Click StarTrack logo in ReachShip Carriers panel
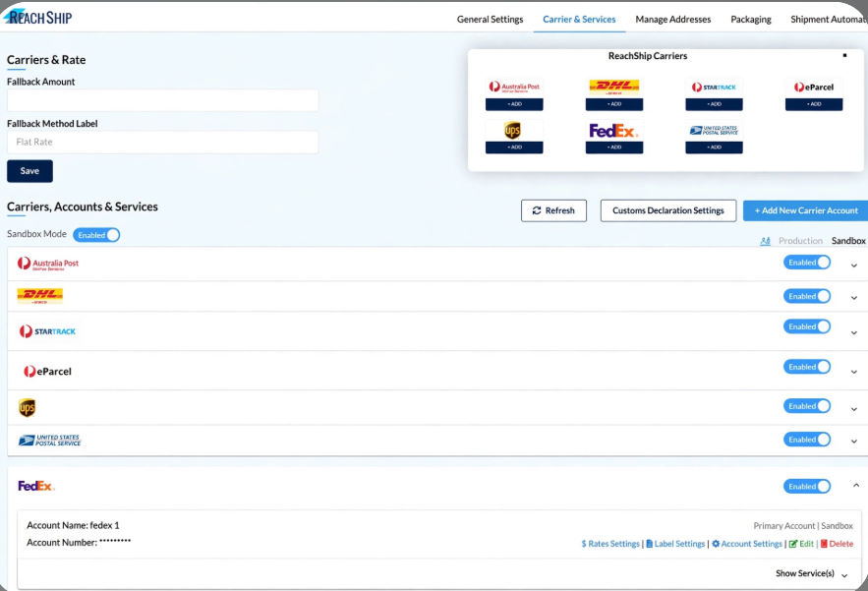868x591 pixels. (x=714, y=87)
